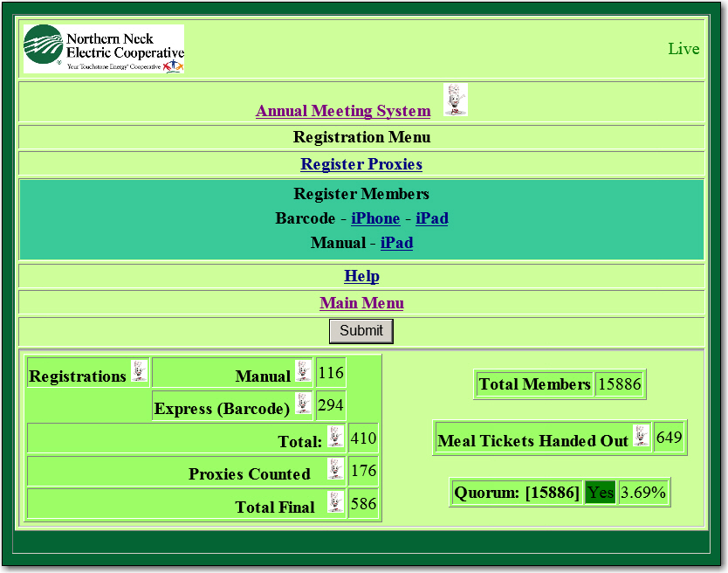Click the icon beside Total Final
Viewport: 728px width, 573px height.
(336, 502)
